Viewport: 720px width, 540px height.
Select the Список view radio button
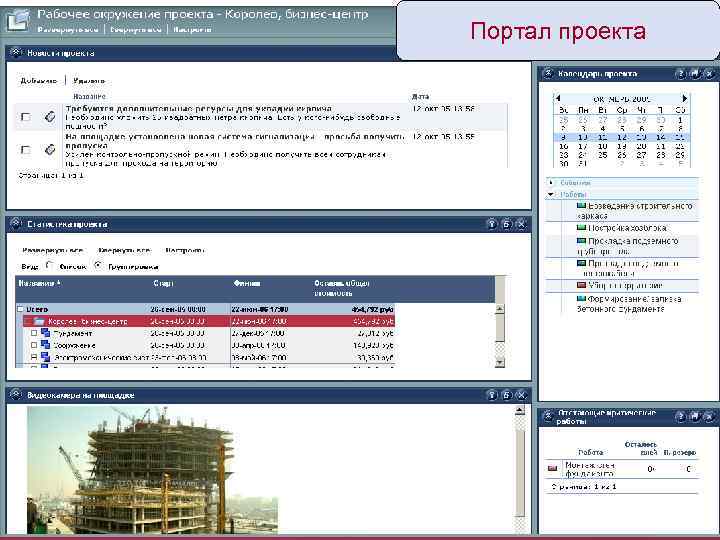pos(49,265)
